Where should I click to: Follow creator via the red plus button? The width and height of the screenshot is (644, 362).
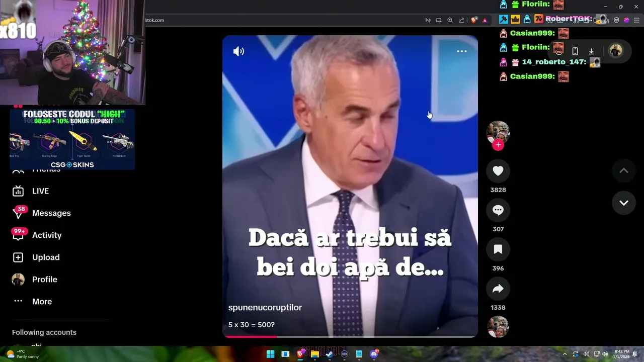[498, 145]
